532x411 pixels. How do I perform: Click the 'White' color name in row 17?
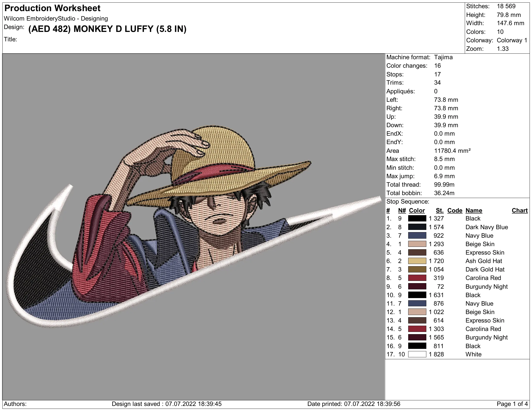(473, 354)
